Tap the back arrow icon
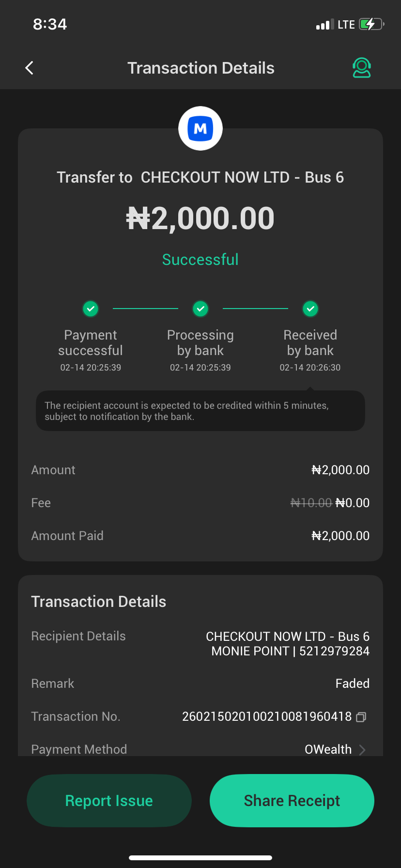This screenshot has height=868, width=401. 30,68
